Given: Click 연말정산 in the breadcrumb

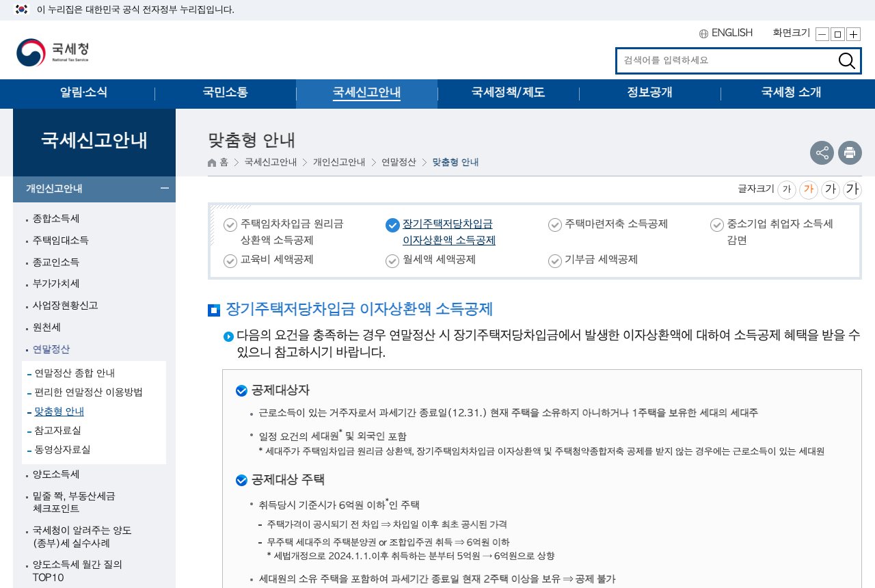Looking at the screenshot, I should coord(399,163).
